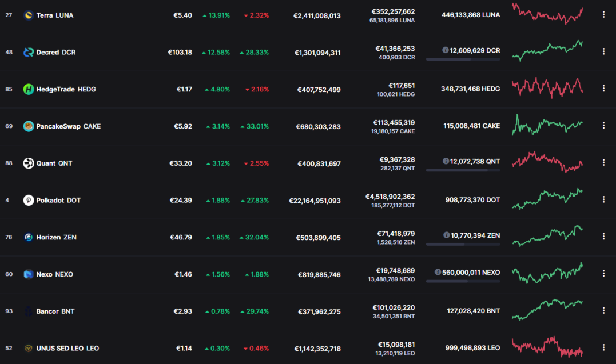The width and height of the screenshot is (616, 364).
Task: Open the PancakeSwap 7-day price chart
Action: (x=547, y=125)
